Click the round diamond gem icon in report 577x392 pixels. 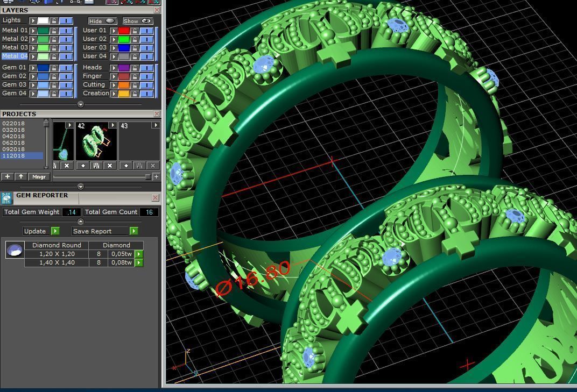tap(15, 250)
